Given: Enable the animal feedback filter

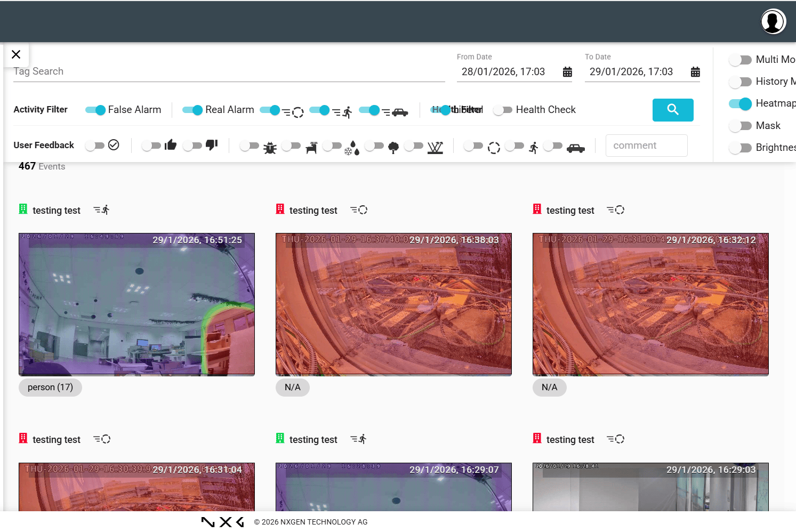Looking at the screenshot, I should (291, 146).
